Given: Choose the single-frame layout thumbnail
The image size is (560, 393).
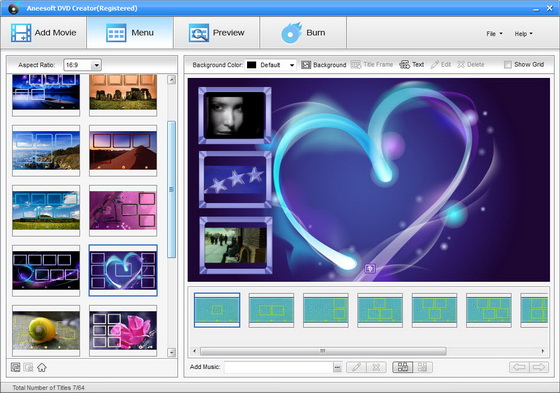Looking at the screenshot, I should point(217,310).
